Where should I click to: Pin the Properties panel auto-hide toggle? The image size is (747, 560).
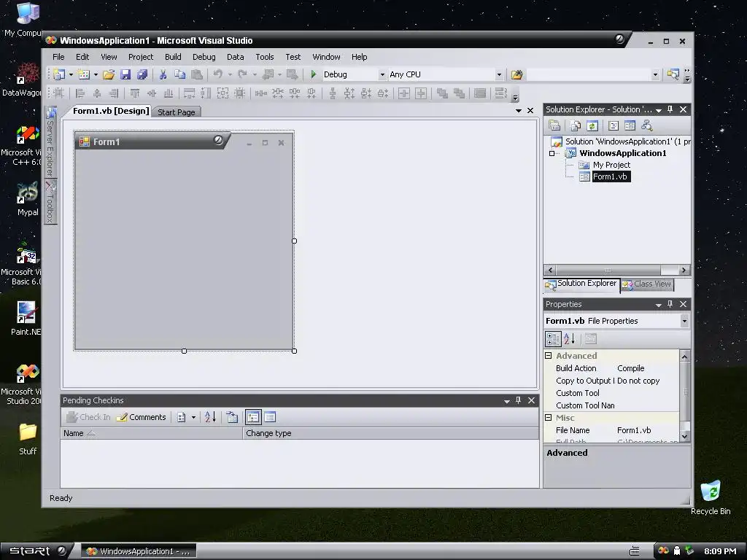670,304
